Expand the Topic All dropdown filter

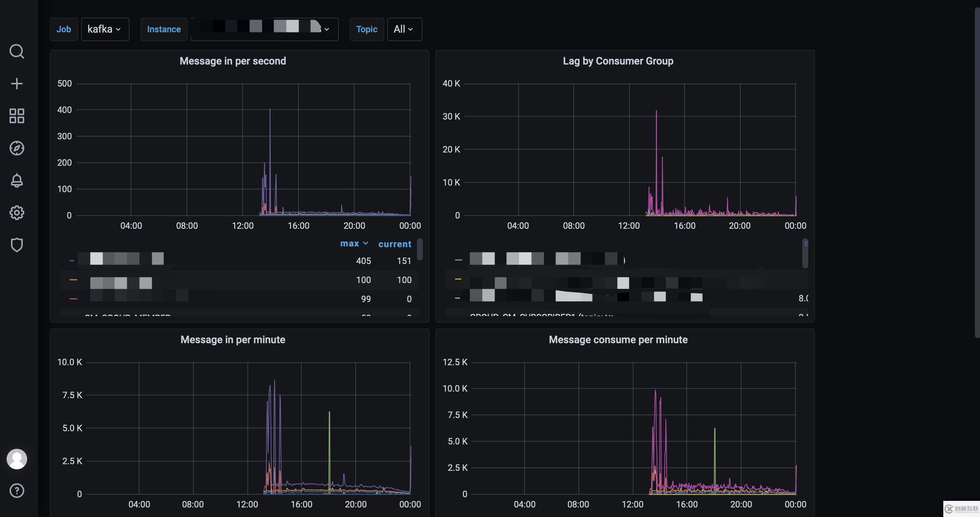pyautogui.click(x=403, y=29)
